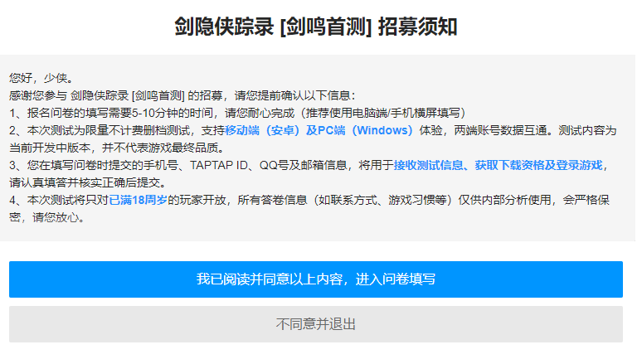
Task: Click the page title 剑隐侠踪录 [剑鸣首测] 招募须知
Action: point(315,27)
